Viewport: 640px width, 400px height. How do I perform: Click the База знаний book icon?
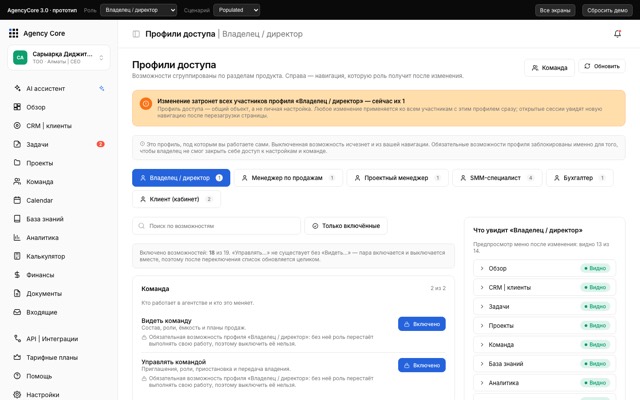17,219
